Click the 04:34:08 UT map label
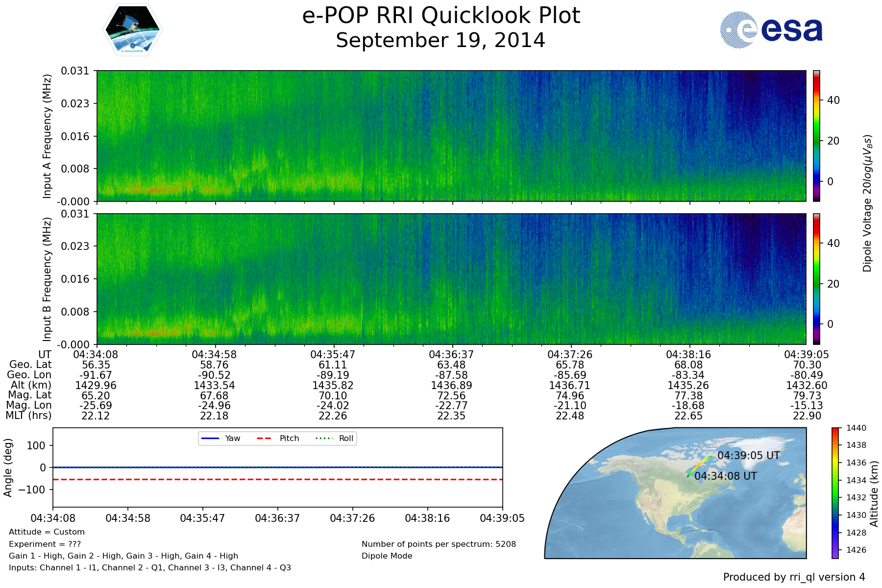The height and width of the screenshot is (588, 882). tap(726, 476)
